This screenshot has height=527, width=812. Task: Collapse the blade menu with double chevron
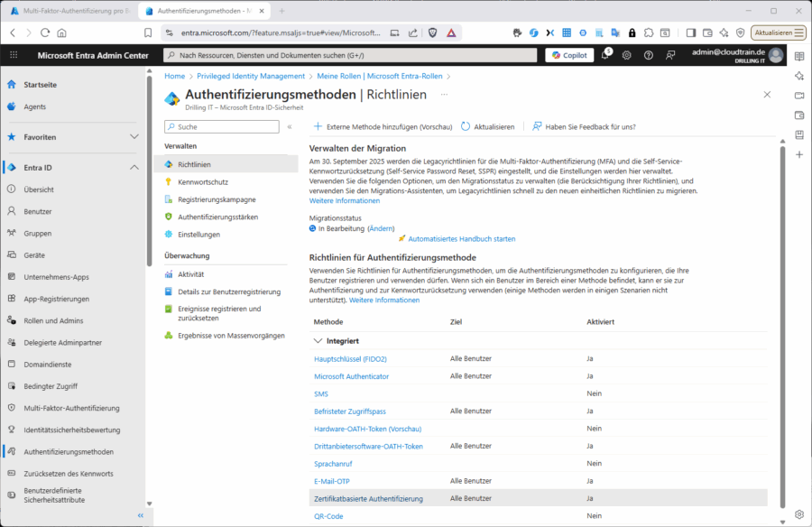click(290, 126)
